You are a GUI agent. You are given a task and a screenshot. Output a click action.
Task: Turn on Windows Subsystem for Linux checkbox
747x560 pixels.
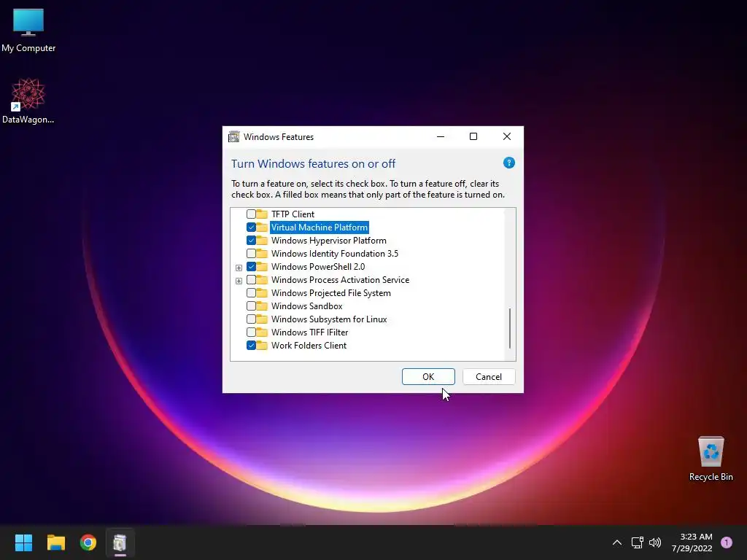(251, 319)
